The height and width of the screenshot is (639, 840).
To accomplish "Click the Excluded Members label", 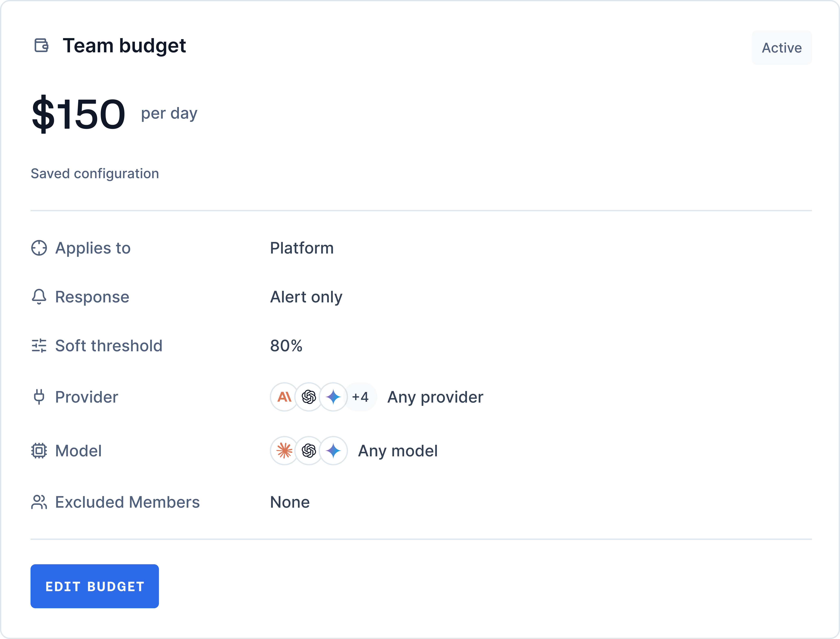I will pos(127,502).
